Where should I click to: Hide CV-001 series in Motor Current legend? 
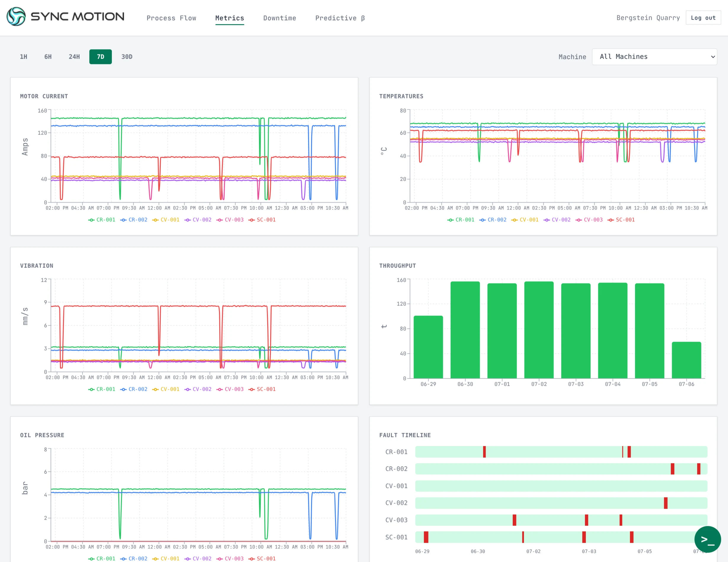click(x=166, y=220)
